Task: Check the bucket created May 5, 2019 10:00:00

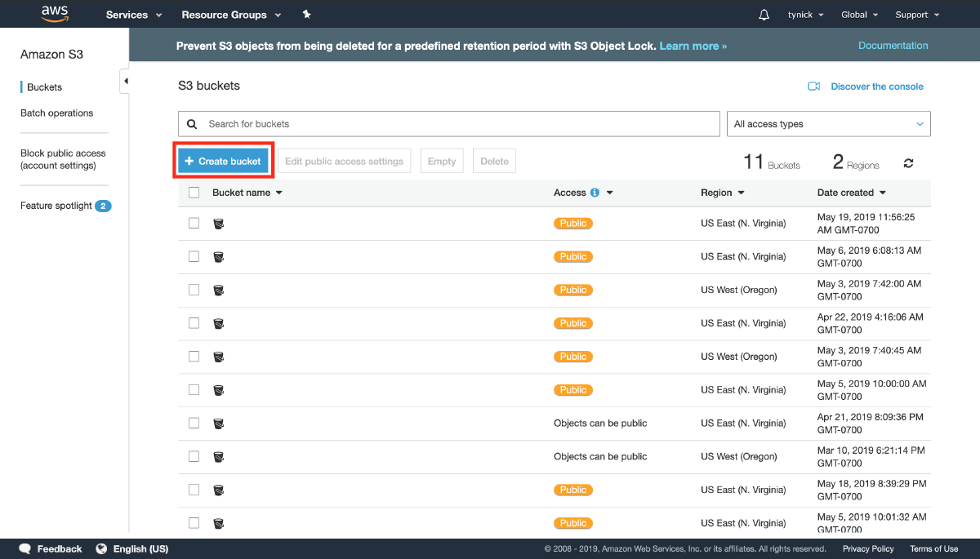Action: (194, 390)
